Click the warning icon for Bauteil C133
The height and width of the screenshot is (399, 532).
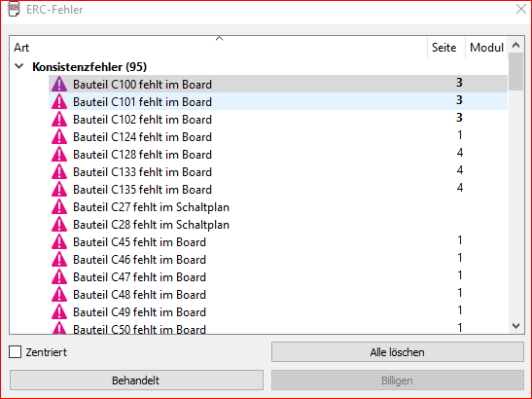(x=59, y=171)
